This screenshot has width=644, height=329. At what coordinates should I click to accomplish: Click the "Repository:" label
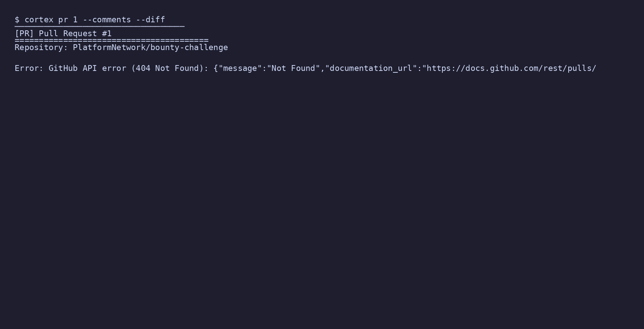(x=41, y=48)
